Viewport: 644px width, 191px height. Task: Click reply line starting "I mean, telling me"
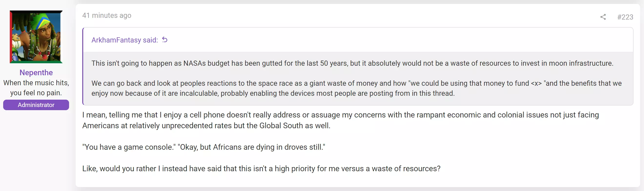click(x=340, y=115)
